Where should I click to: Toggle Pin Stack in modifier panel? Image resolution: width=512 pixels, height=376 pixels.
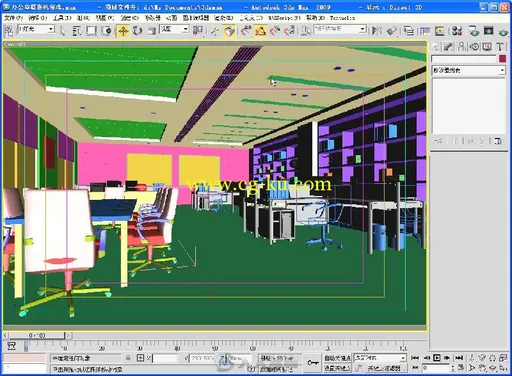point(438,141)
